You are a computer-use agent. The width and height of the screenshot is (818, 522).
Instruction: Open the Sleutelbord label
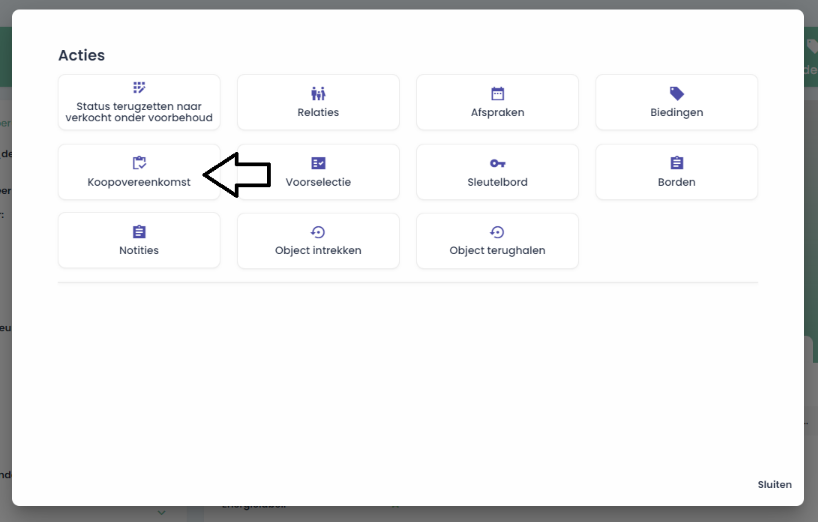tap(498, 183)
